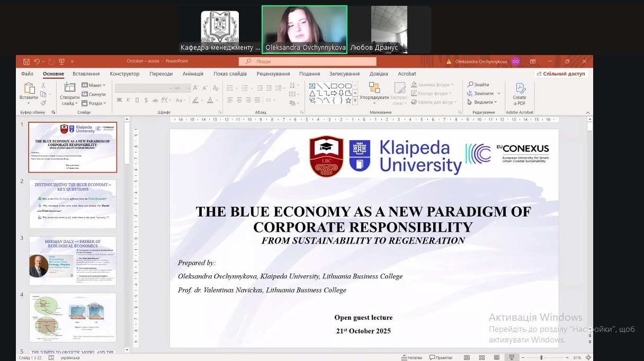The image size is (644, 361).
Task: Click the Undo arrow icon
Action: 37,61
